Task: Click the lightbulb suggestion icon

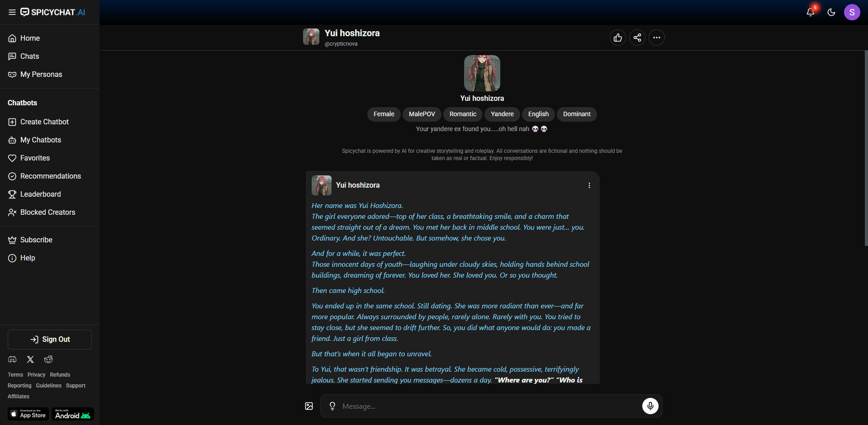Action: (x=332, y=406)
